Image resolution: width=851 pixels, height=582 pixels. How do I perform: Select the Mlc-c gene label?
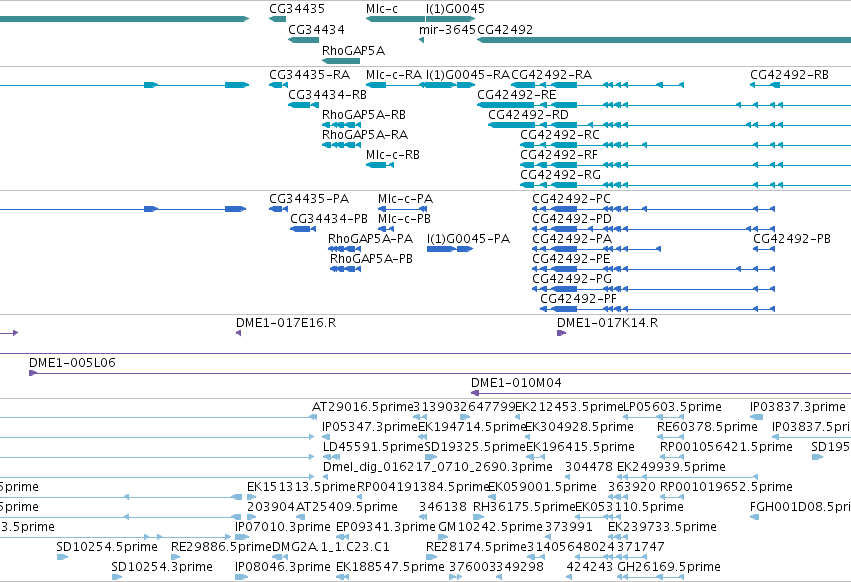pos(382,9)
